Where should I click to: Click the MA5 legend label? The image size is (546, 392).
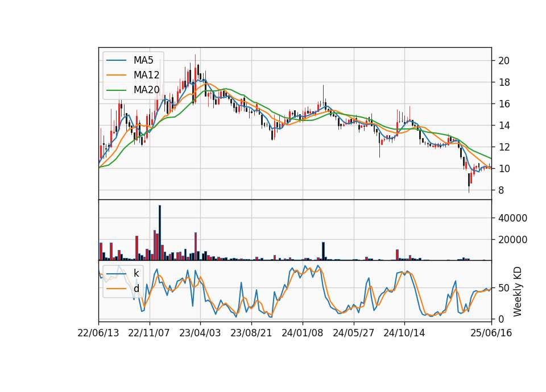(143, 60)
